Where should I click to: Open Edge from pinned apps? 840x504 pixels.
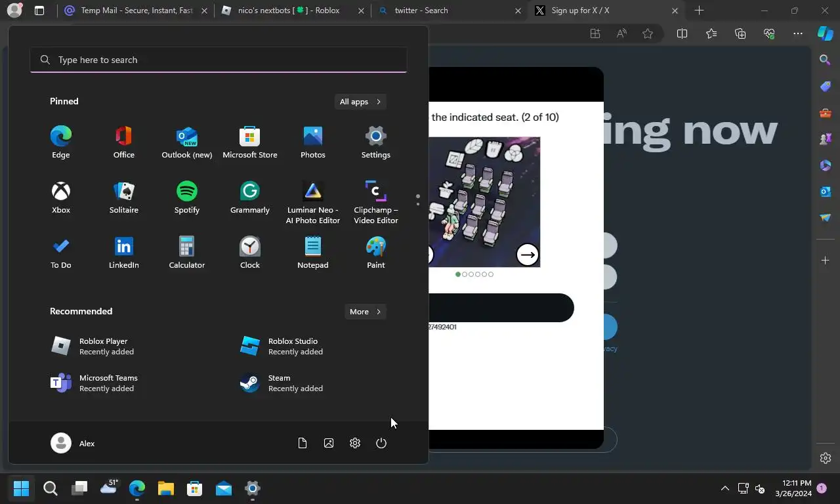pos(61,142)
